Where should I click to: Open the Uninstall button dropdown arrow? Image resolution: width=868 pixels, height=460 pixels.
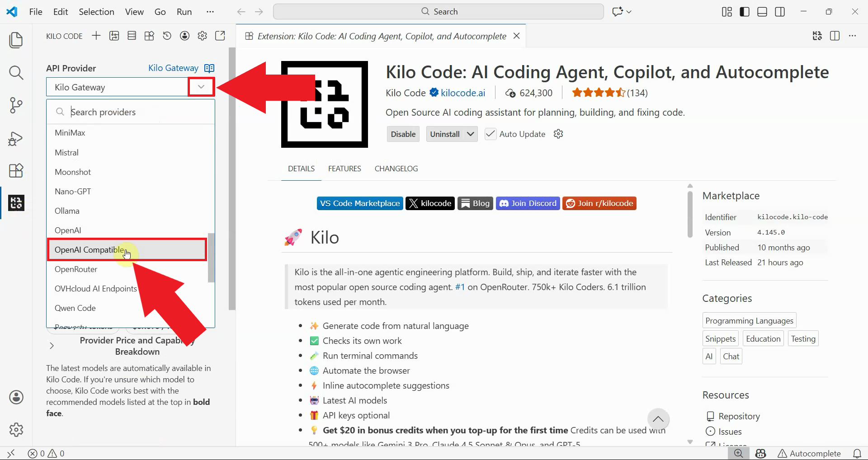[471, 134]
